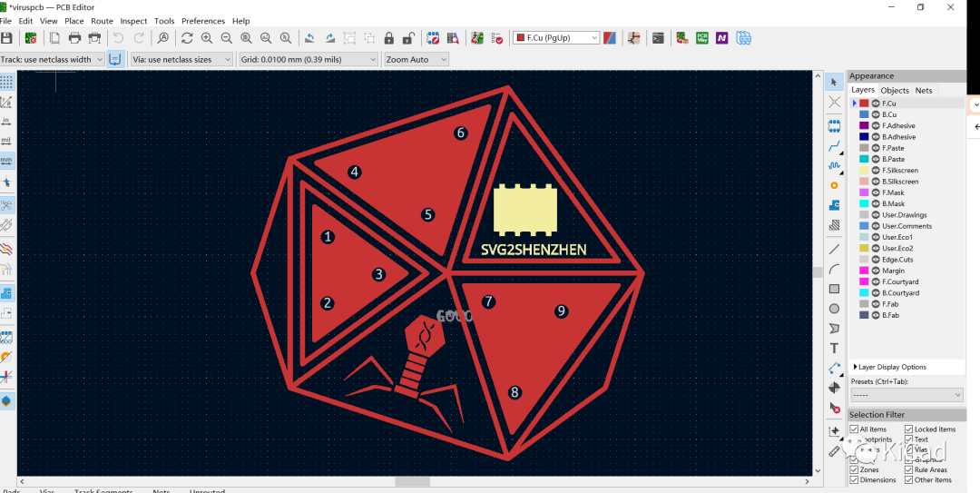Pick the Draw Line tool
This screenshot has height=493, width=980.
[x=834, y=249]
